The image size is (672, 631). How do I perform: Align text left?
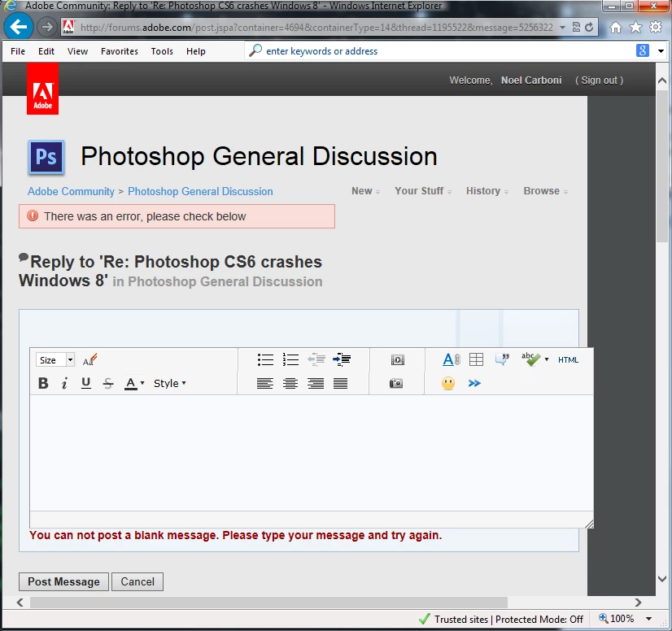pyautogui.click(x=265, y=383)
